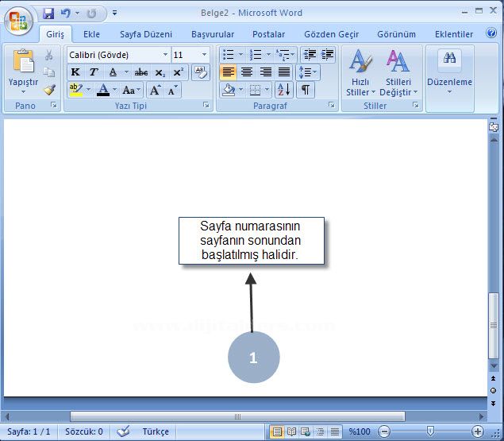This screenshot has width=504, height=441.
Task: Open the Paragraf dialog launcher
Action: (332, 105)
